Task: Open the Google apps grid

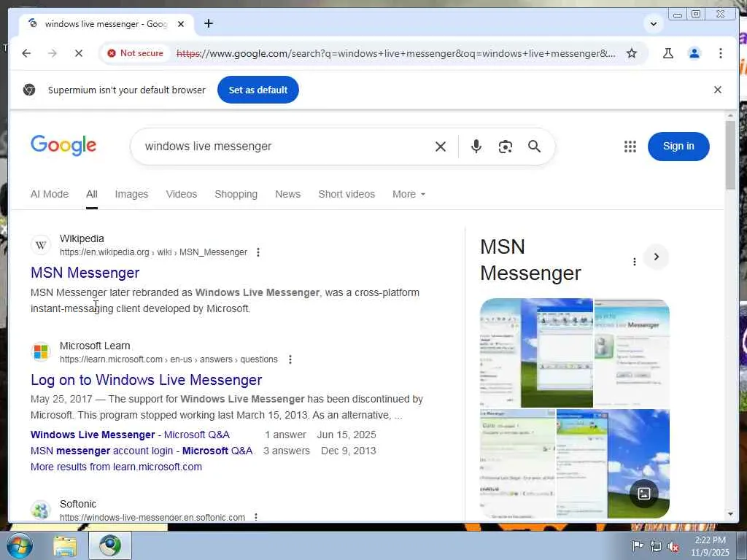Action: (x=630, y=147)
